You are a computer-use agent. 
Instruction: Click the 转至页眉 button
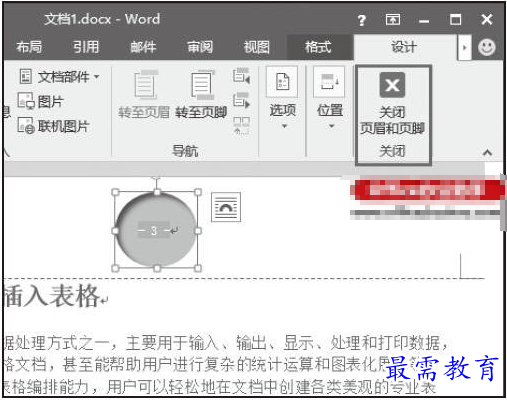[144, 94]
